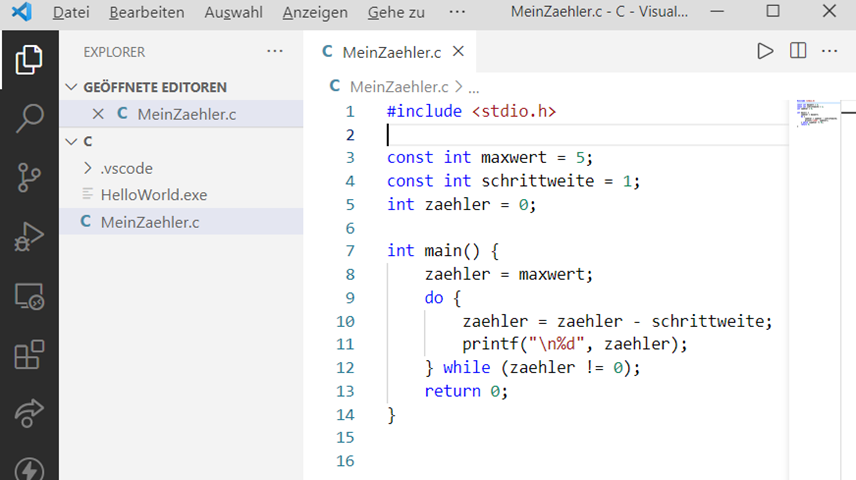Viewport: 856px width, 480px height.
Task: Collapse the GEÖFFNETE EDITOREN section
Action: tap(71, 87)
